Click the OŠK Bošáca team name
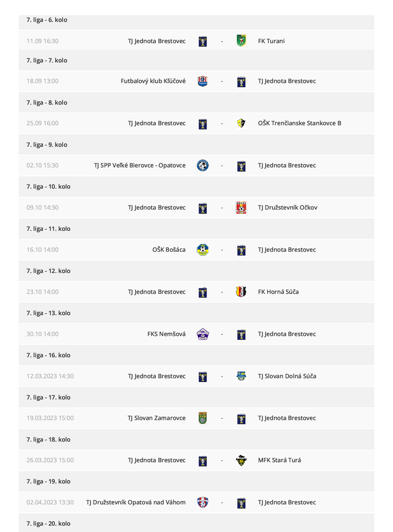The width and height of the screenshot is (393, 532). coord(169,250)
